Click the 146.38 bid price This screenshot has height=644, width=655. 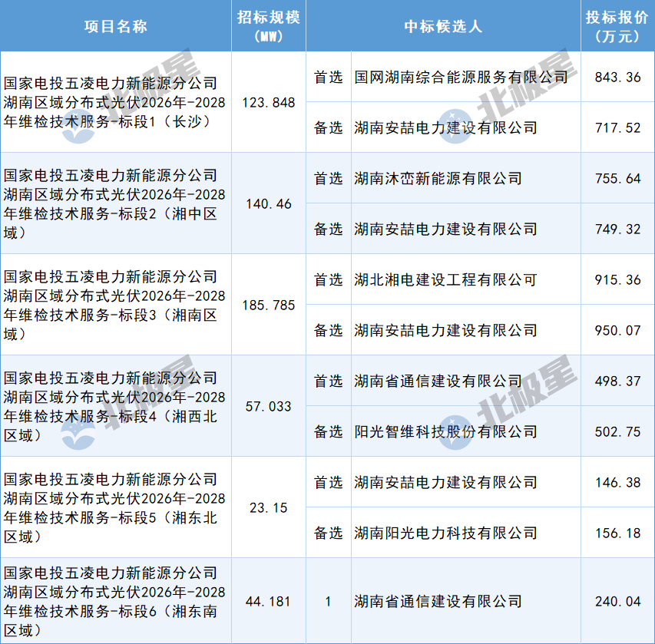tap(618, 482)
